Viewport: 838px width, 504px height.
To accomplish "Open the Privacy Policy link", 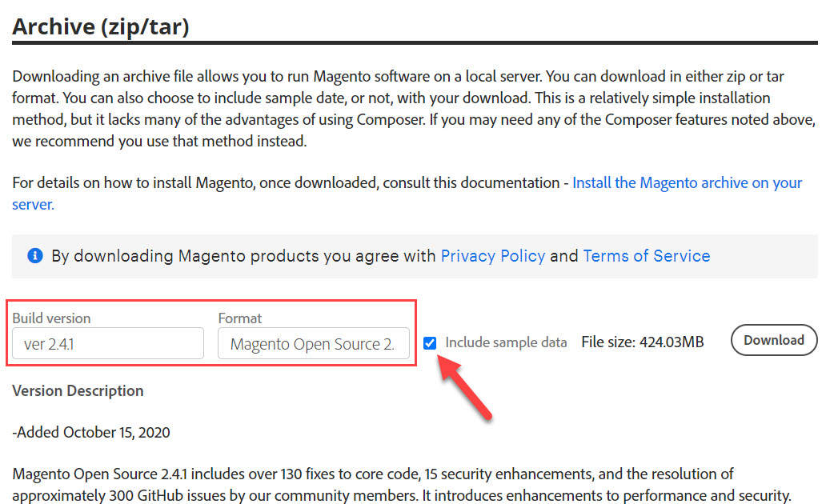I will coord(493,256).
